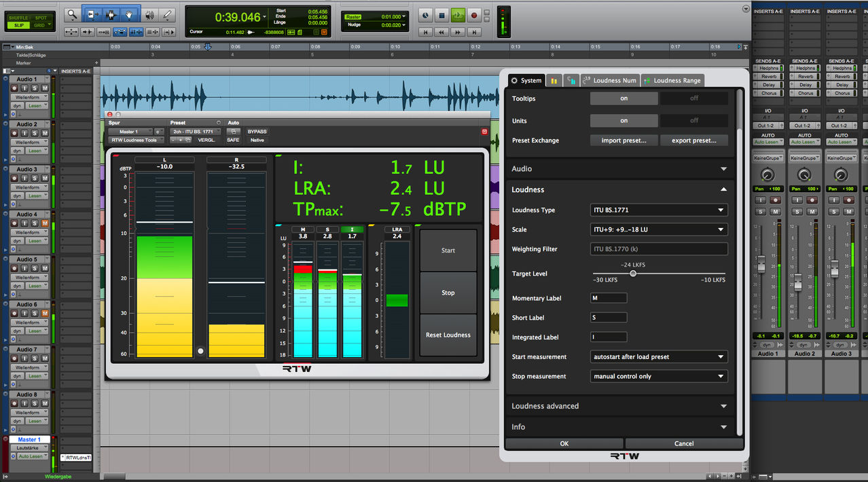
Task: Click the Reset Loudness button
Action: [x=448, y=335]
